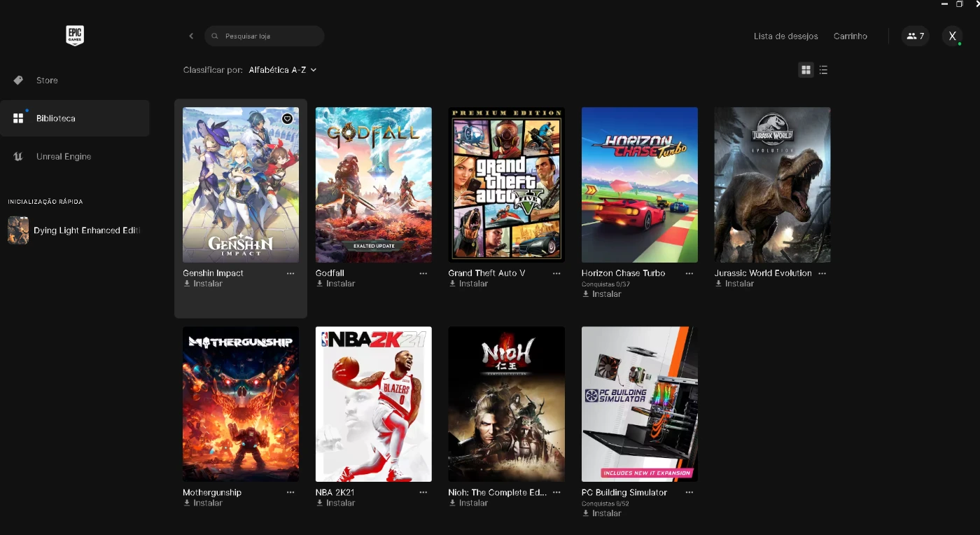Click the NBA 2K21 title text
Image resolution: width=980 pixels, height=535 pixels.
pos(335,492)
